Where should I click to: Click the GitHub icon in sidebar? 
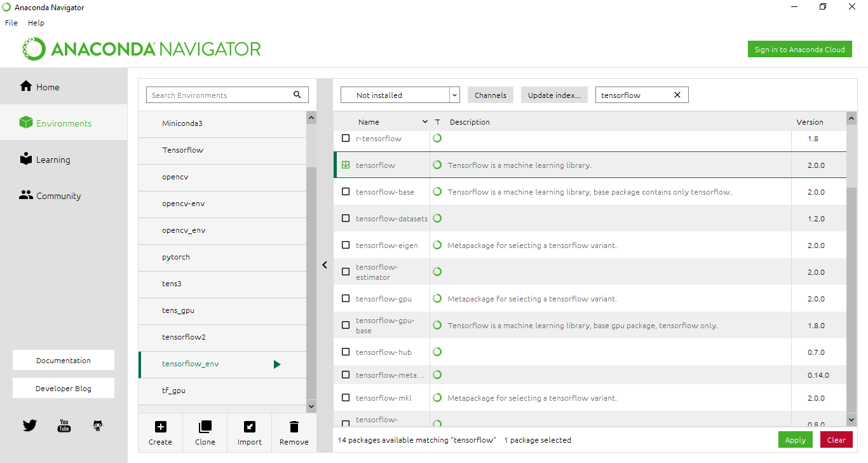coord(97,425)
